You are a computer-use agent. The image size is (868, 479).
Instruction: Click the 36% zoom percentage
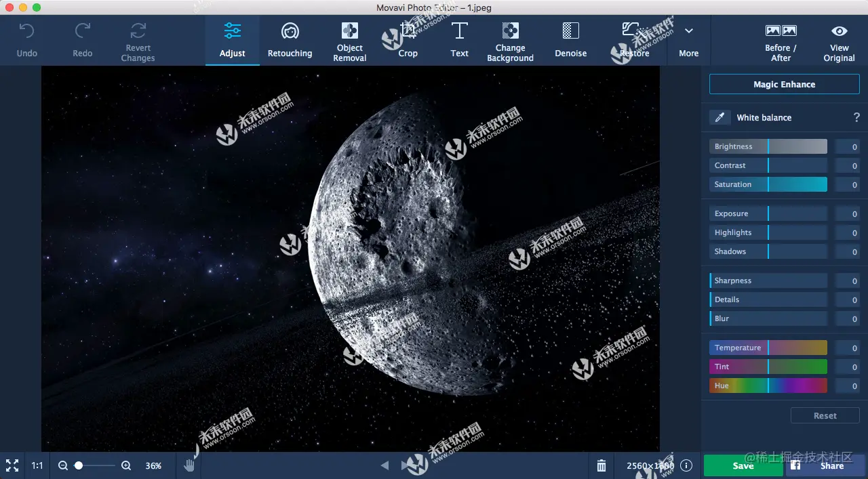tap(153, 465)
